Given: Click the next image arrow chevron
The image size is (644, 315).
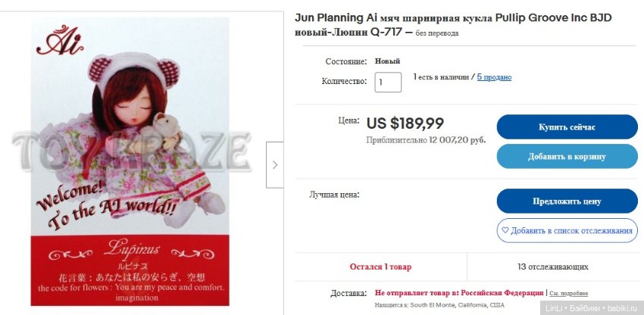Looking at the screenshot, I should coord(275,164).
